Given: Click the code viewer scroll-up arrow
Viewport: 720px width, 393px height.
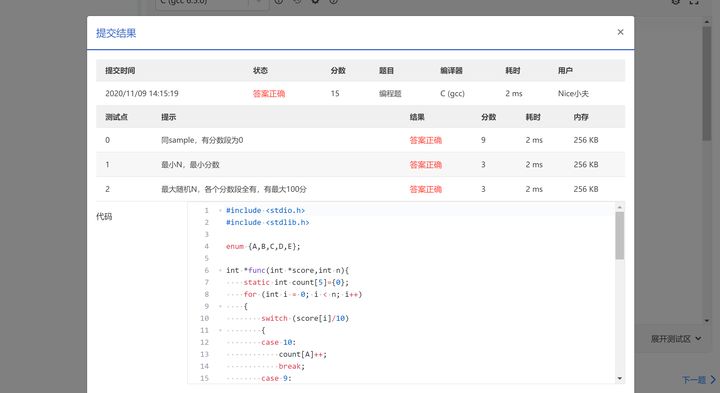Looking at the screenshot, I should pos(619,207).
